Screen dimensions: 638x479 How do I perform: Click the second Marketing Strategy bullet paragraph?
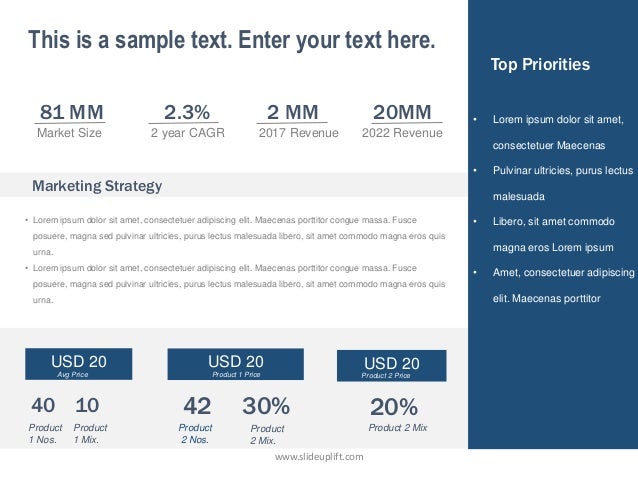click(235, 284)
